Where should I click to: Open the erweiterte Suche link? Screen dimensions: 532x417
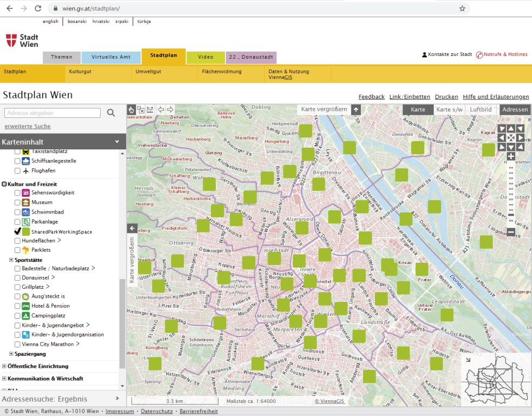pyautogui.click(x=27, y=127)
